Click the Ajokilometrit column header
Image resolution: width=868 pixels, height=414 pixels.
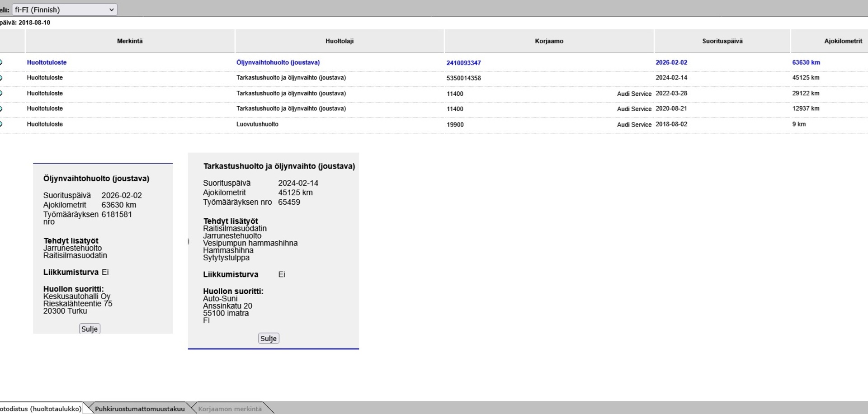(843, 41)
